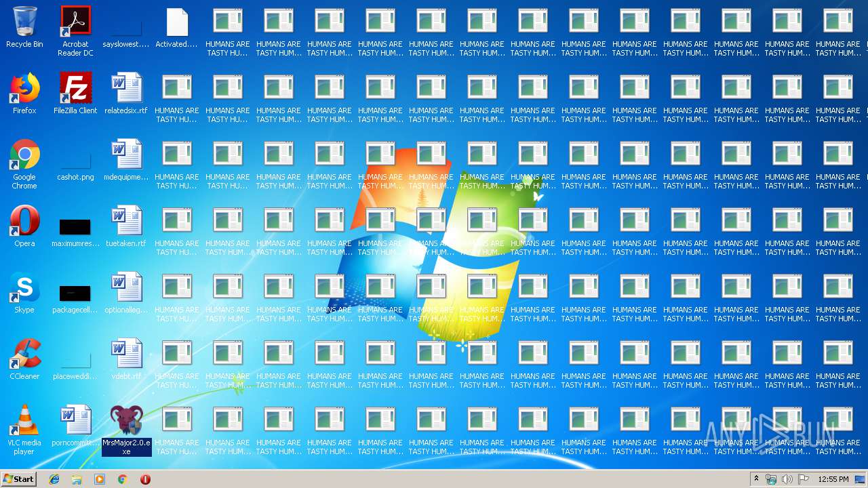Open the network tray icon

coord(771,479)
